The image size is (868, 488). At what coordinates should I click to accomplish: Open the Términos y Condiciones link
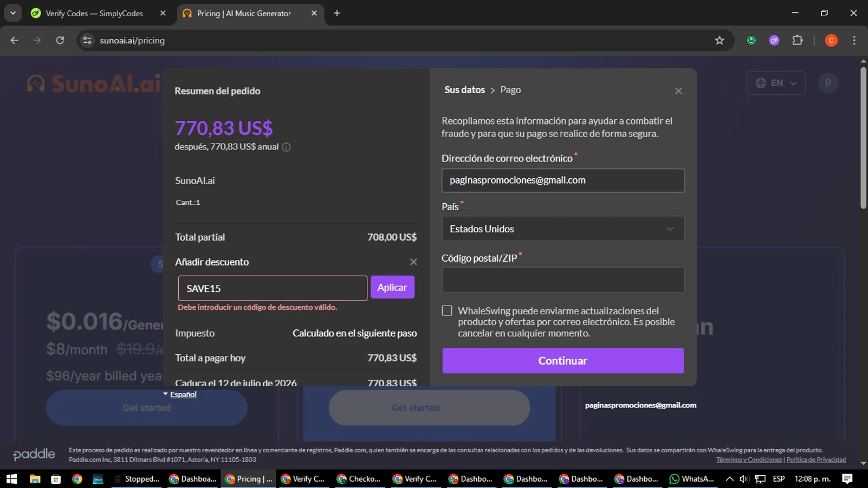pos(749,460)
